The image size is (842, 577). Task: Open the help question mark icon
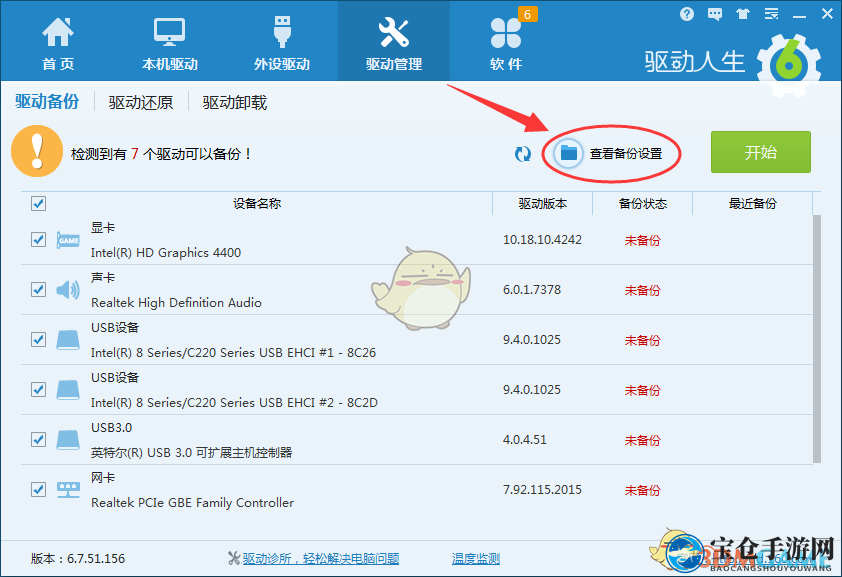(x=687, y=14)
